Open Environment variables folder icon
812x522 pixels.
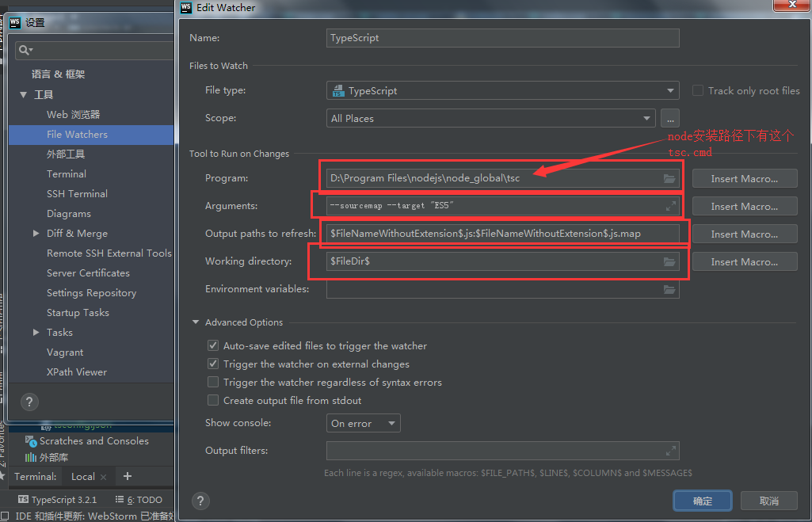[669, 289]
